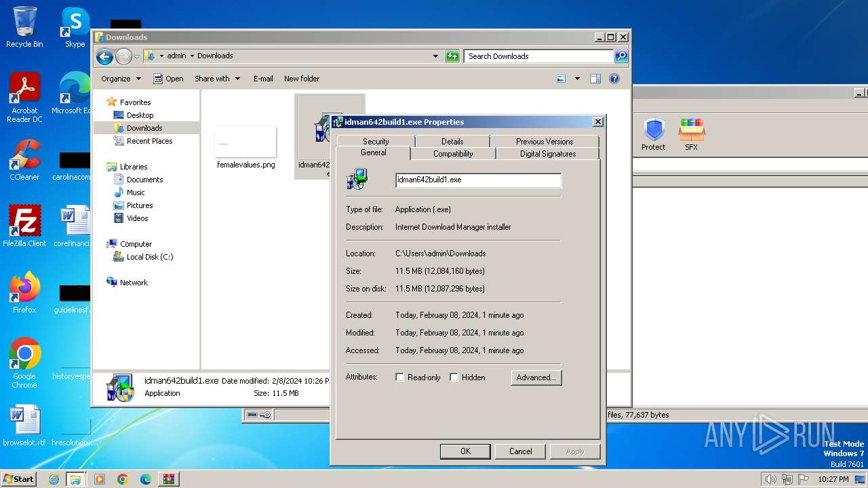868x488 pixels.
Task: Open the Start menu
Action: point(18,479)
